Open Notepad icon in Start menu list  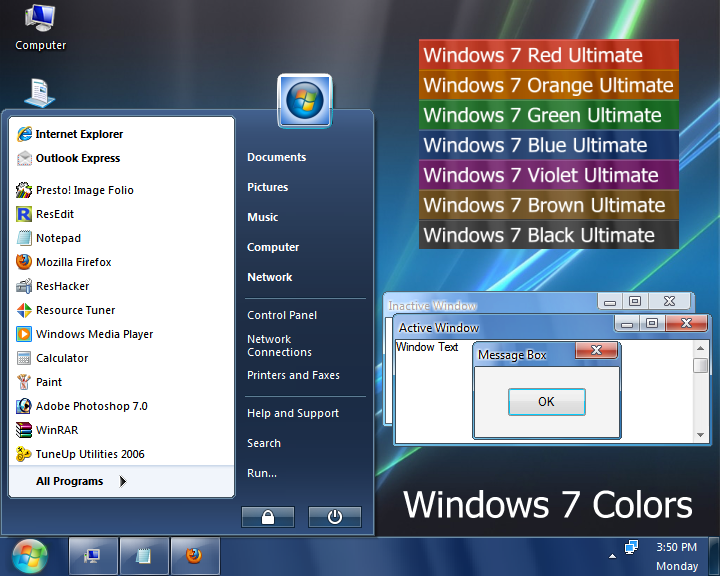click(x=24, y=238)
